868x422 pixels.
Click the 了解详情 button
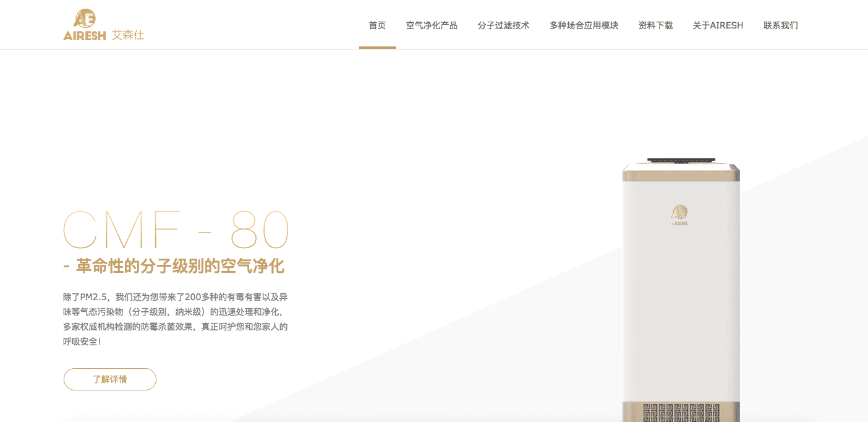[x=110, y=379]
